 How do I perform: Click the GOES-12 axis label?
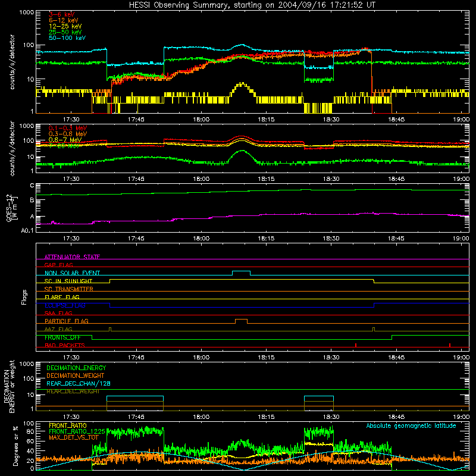coord(11,208)
